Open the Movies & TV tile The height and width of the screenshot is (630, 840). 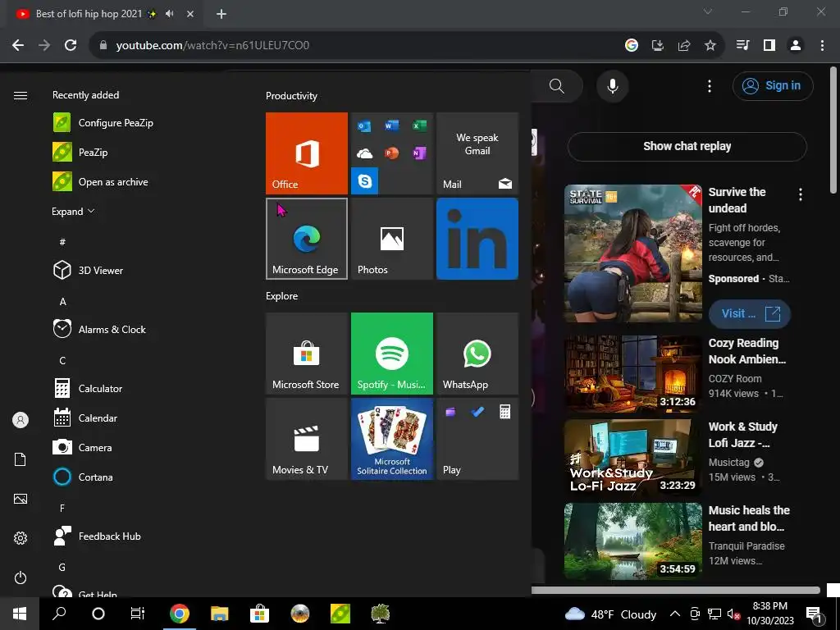pyautogui.click(x=307, y=439)
